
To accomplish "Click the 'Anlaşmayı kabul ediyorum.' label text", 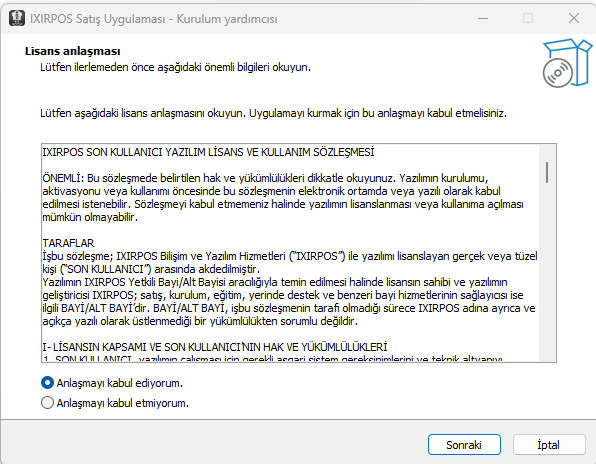I will (119, 383).
